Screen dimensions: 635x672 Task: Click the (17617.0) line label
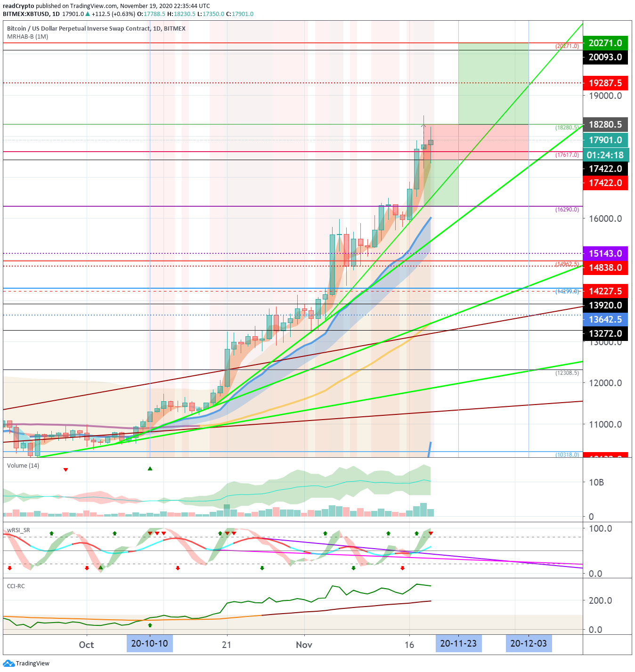click(x=567, y=155)
